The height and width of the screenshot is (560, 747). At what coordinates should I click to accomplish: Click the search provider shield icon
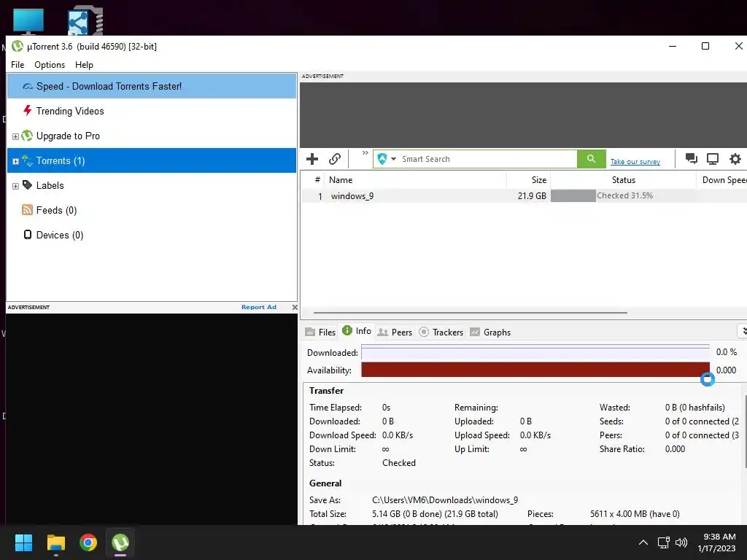coord(382,158)
